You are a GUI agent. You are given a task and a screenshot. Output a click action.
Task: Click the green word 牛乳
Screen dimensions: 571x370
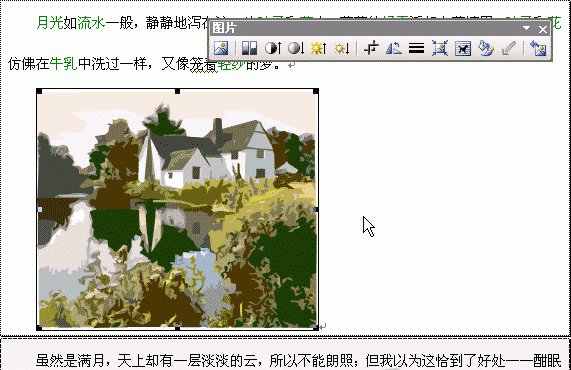pos(64,64)
